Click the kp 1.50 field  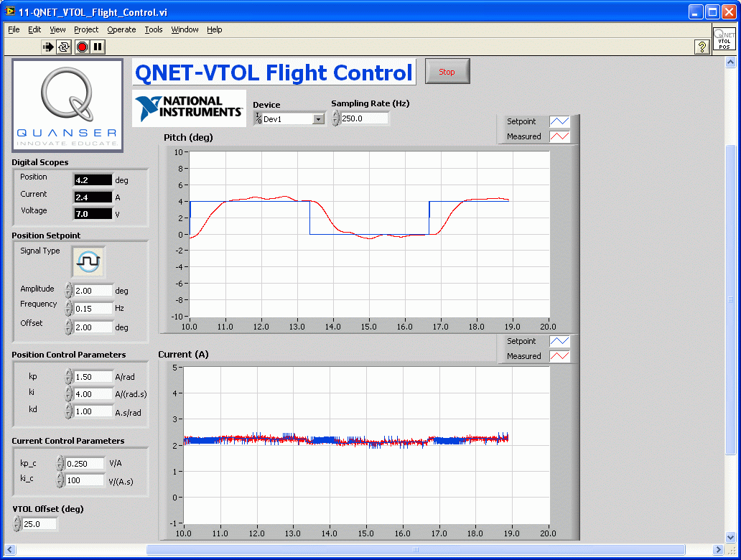tap(93, 377)
